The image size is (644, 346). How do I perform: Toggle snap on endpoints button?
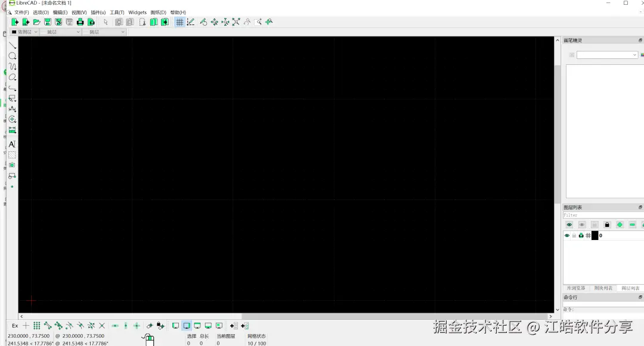point(48,326)
